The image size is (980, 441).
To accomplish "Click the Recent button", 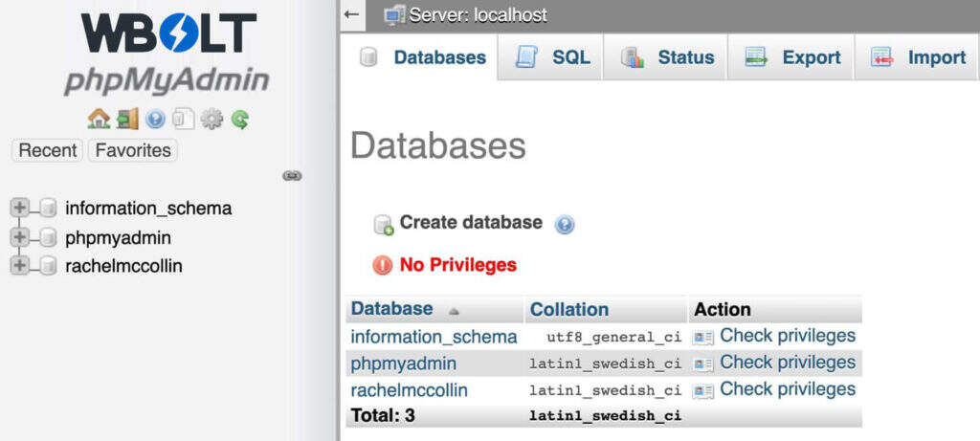I will [48, 150].
